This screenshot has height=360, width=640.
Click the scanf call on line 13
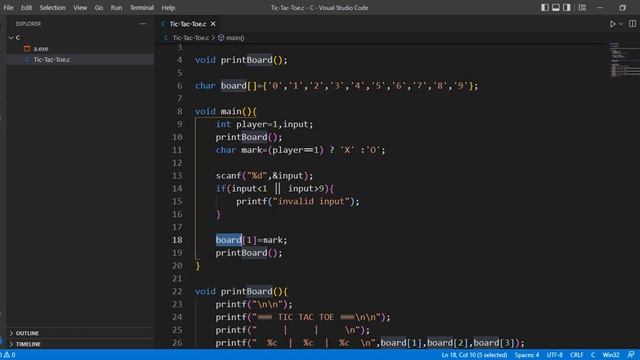pyautogui.click(x=264, y=176)
